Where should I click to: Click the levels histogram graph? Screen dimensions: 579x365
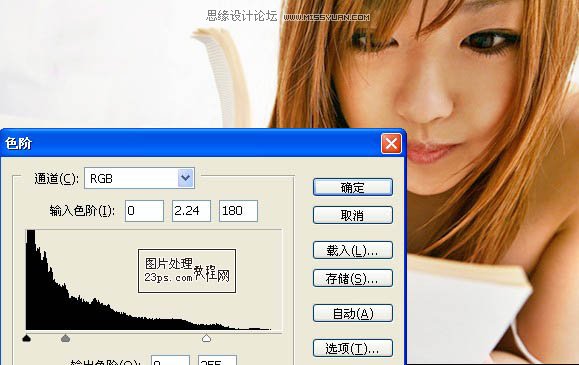coord(154,280)
